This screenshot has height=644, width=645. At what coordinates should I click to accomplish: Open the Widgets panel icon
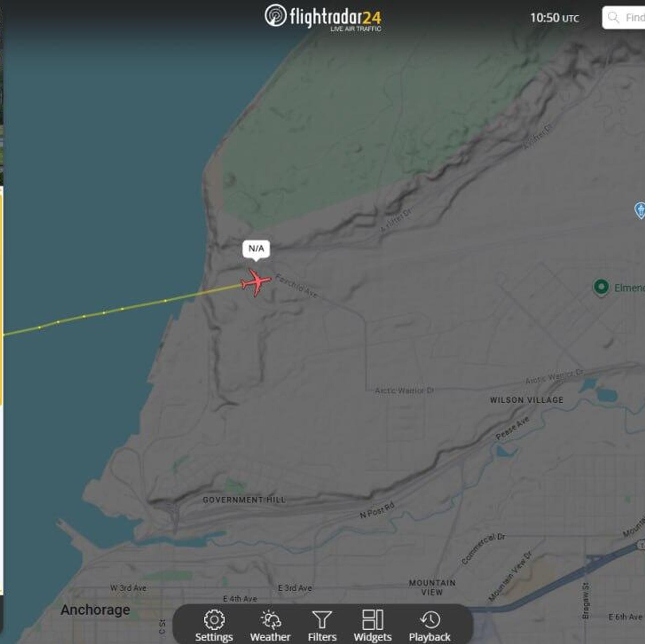pyautogui.click(x=373, y=619)
